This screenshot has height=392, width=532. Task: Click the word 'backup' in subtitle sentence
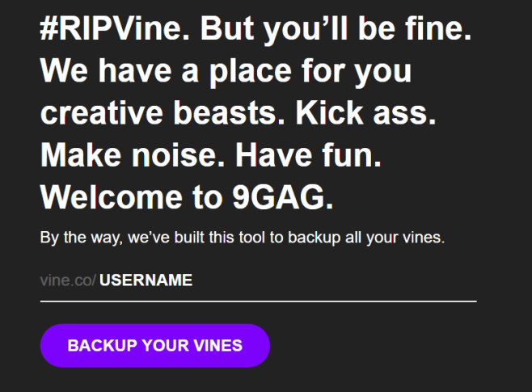(x=315, y=238)
